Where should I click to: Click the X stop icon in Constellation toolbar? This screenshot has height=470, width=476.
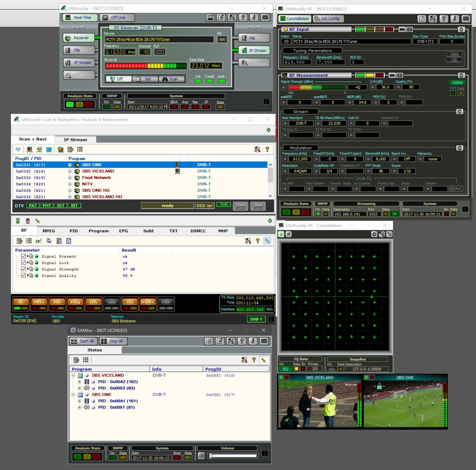coord(289,234)
